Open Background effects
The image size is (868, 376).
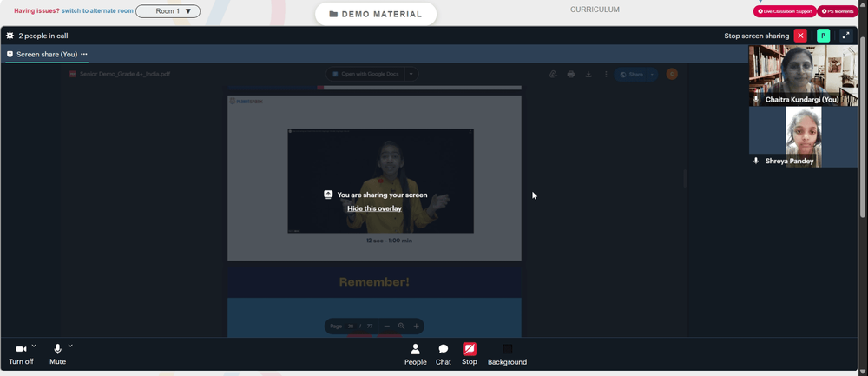[x=507, y=354]
